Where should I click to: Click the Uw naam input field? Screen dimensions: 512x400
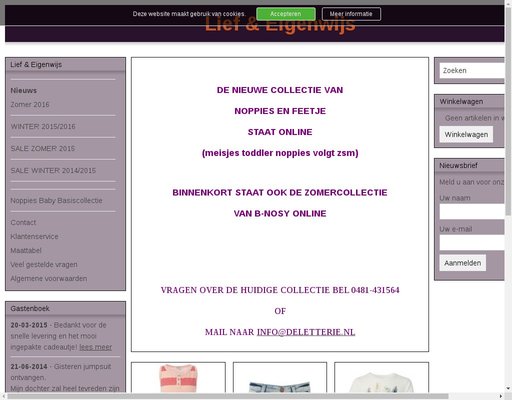click(472, 212)
